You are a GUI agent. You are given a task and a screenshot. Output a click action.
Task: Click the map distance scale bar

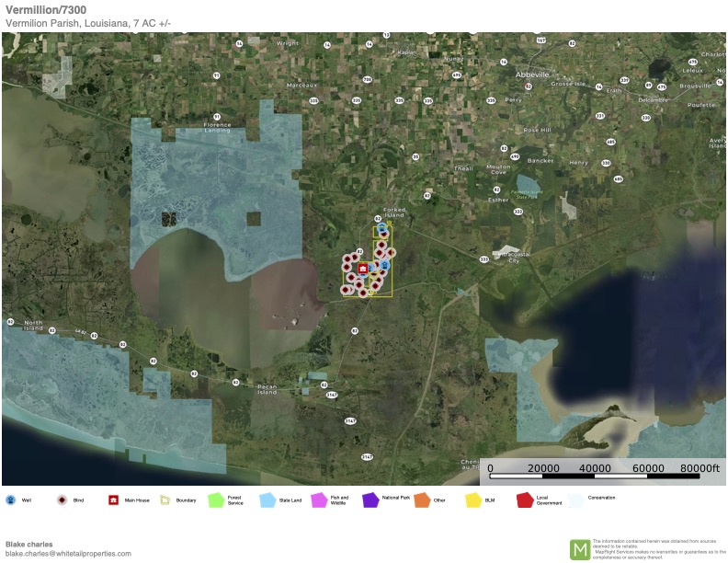tap(602, 477)
